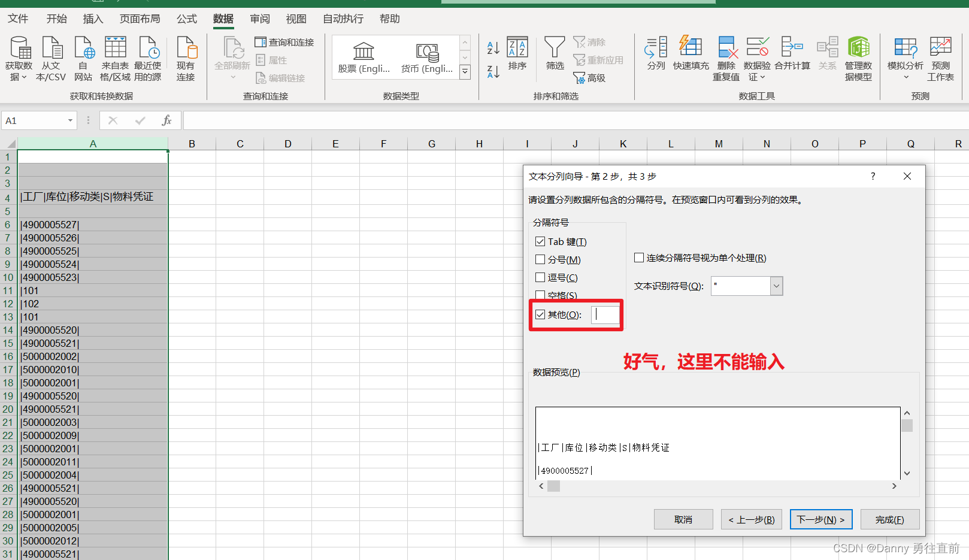Click the insert function fx icon

[x=166, y=121]
